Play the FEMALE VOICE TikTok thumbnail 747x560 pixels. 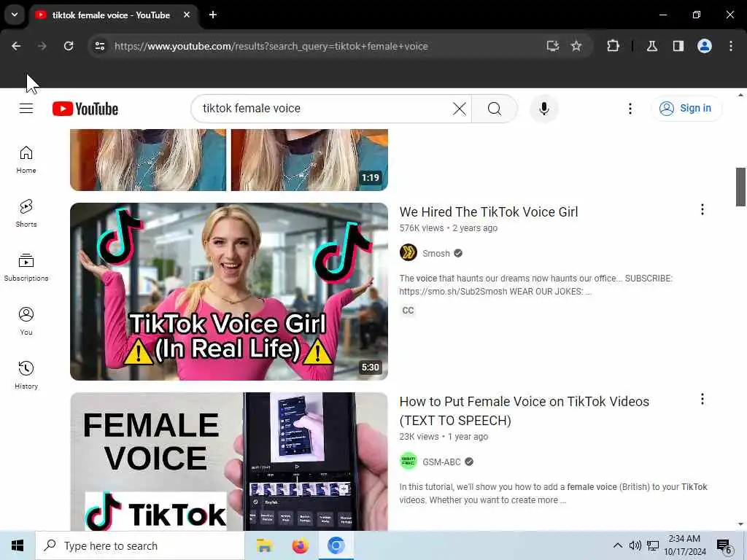229,462
